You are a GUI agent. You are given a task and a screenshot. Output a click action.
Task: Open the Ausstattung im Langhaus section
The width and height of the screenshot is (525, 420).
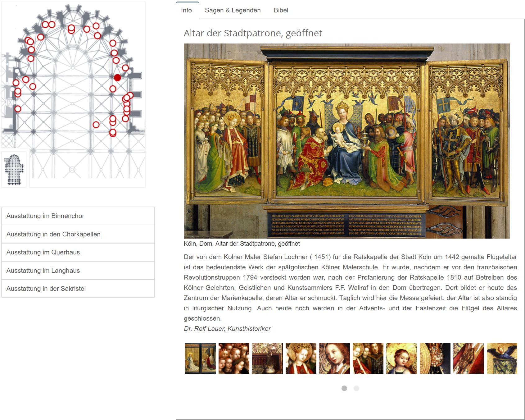pos(78,271)
